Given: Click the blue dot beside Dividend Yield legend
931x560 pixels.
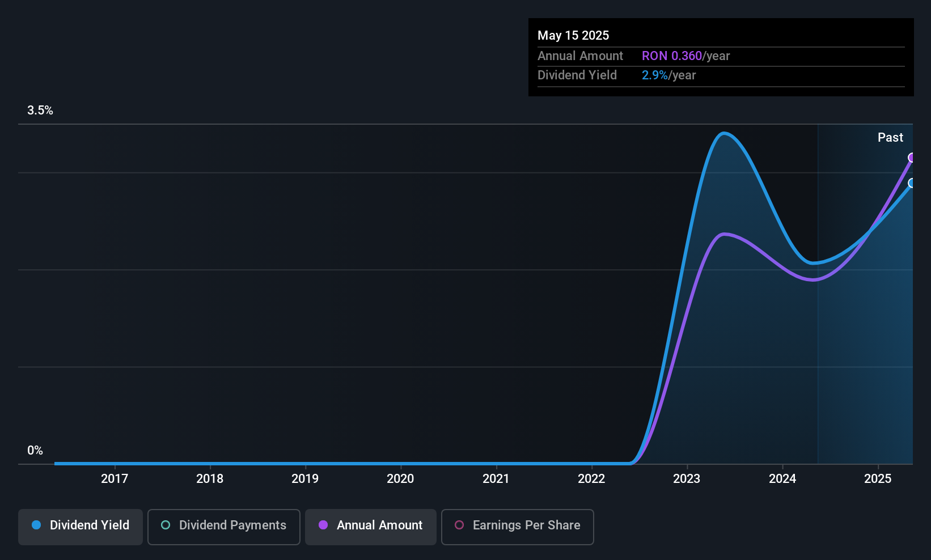Looking at the screenshot, I should (x=36, y=525).
